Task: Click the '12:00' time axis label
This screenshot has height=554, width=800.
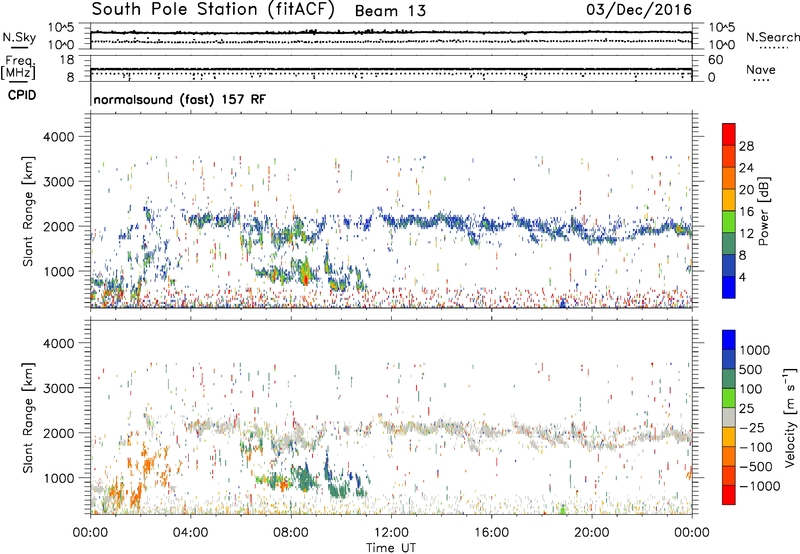Action: [391, 533]
